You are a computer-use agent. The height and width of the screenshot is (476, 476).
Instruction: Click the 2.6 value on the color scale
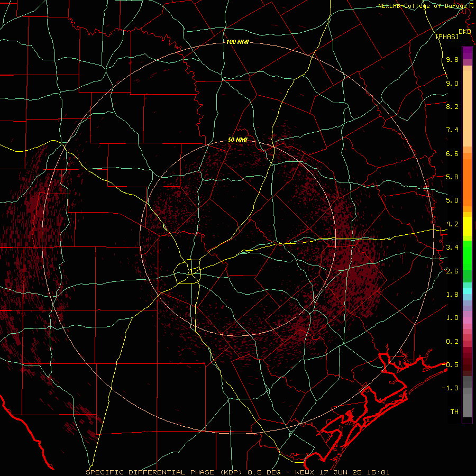click(x=452, y=271)
